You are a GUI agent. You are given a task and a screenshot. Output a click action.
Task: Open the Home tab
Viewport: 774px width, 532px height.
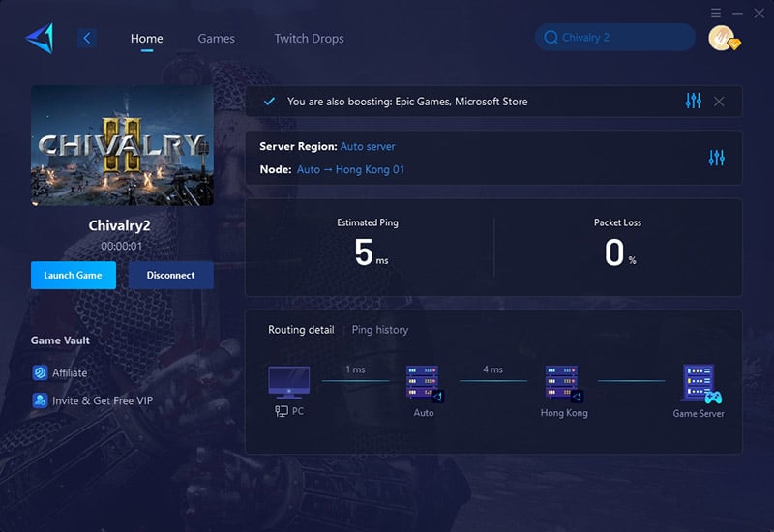147,38
